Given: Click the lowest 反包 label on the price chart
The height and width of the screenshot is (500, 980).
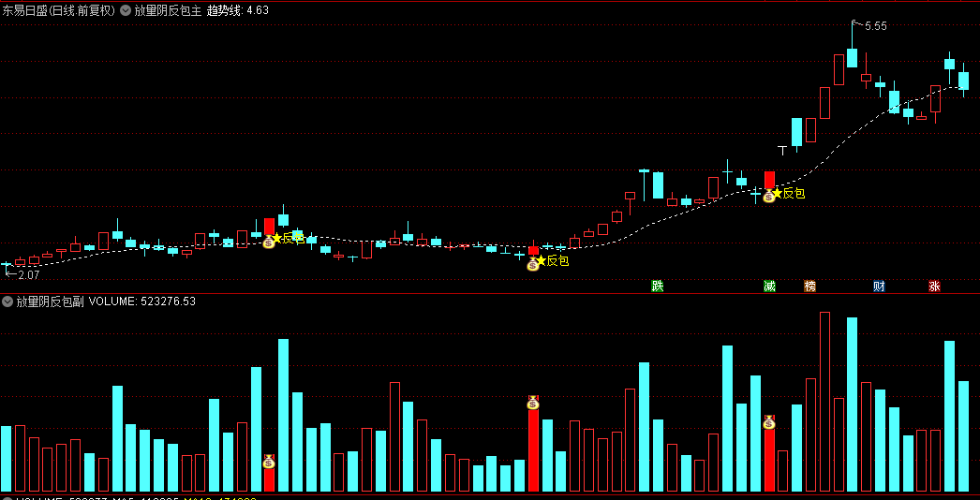Looking at the screenshot, I should click(558, 260).
